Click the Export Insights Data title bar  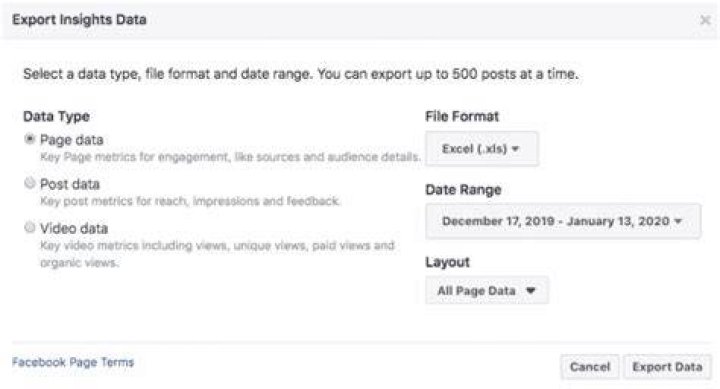coord(360,20)
